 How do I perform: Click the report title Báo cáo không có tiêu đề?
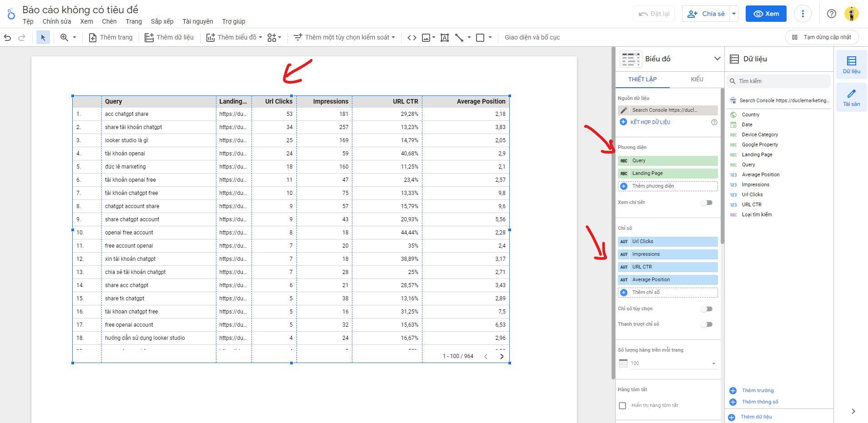(80, 10)
